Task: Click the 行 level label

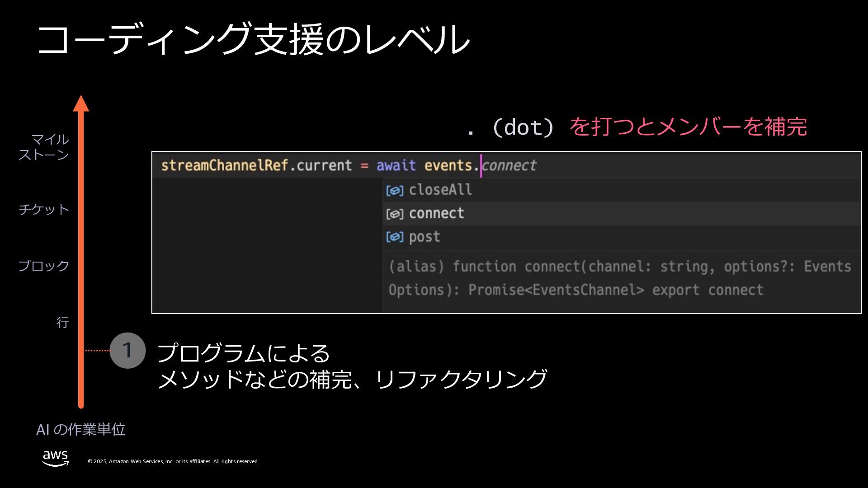Action: coord(62,322)
